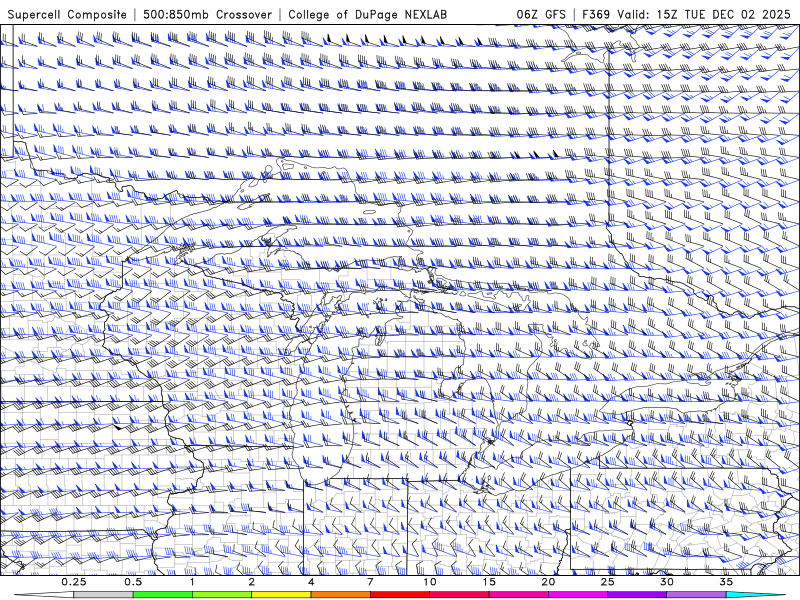
Task: Click the legend value 25
Action: coord(608,582)
